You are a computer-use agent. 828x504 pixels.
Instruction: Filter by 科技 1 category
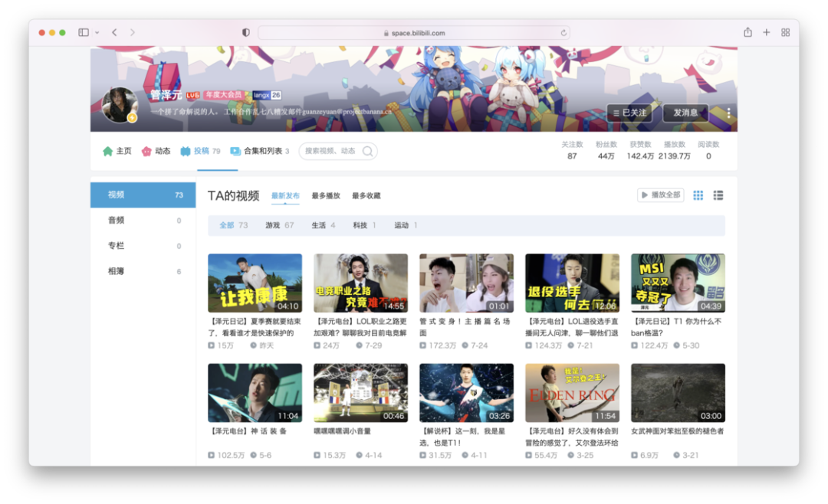point(364,225)
